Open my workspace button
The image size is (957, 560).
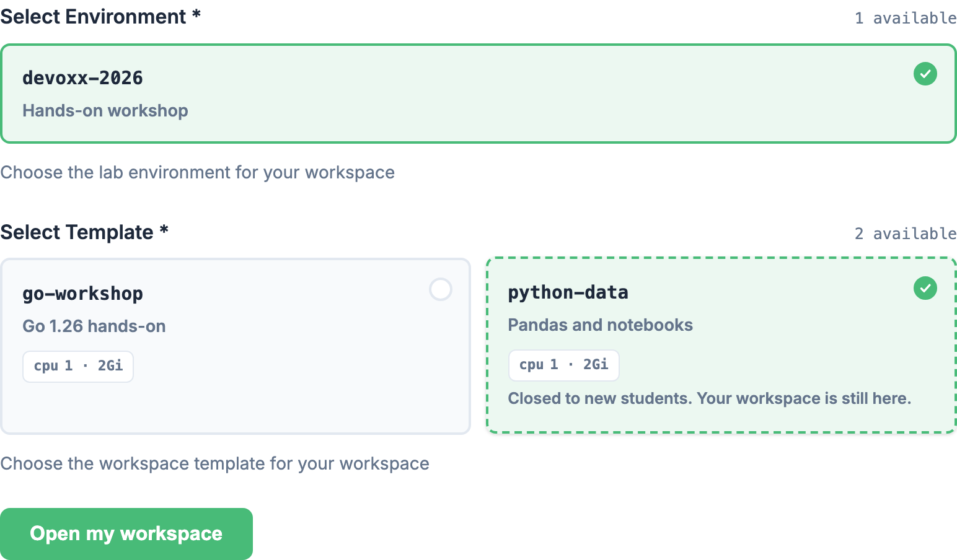(x=126, y=534)
